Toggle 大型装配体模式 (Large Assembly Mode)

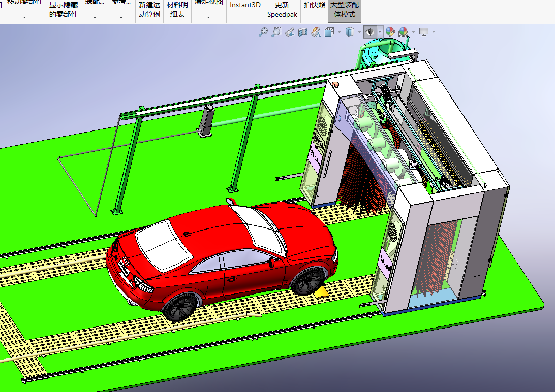coord(345,10)
